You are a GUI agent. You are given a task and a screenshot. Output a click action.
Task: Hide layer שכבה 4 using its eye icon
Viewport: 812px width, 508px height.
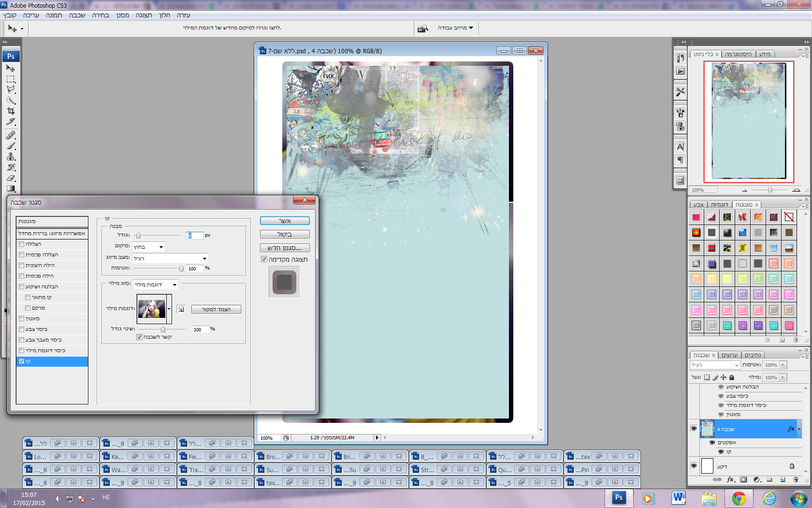tap(694, 429)
